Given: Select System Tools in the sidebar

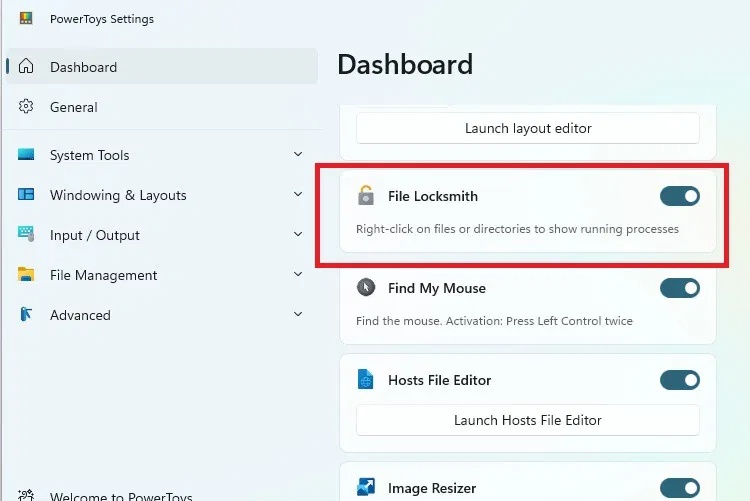Looking at the screenshot, I should [x=162, y=155].
